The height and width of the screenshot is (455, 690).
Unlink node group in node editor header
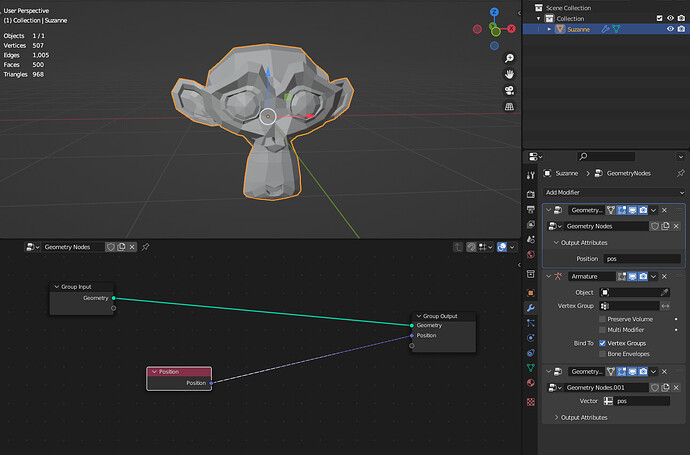pos(132,247)
